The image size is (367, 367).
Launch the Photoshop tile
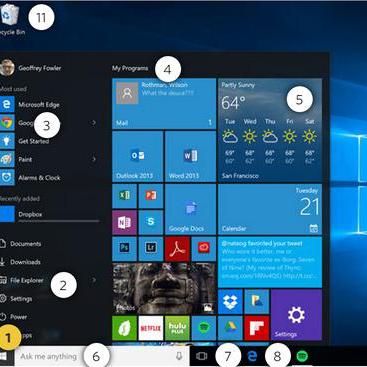pos(124,249)
